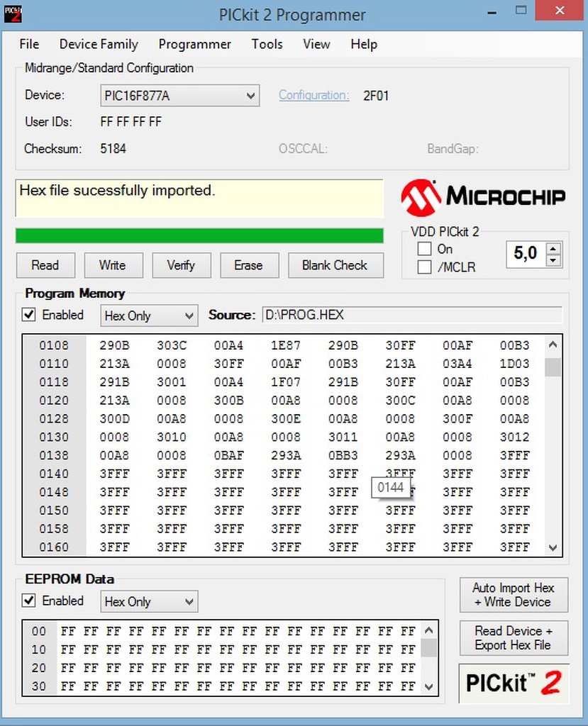This screenshot has height=726, width=588.
Task: Click the PICkit 2 logo at the bottom
Action: [514, 683]
